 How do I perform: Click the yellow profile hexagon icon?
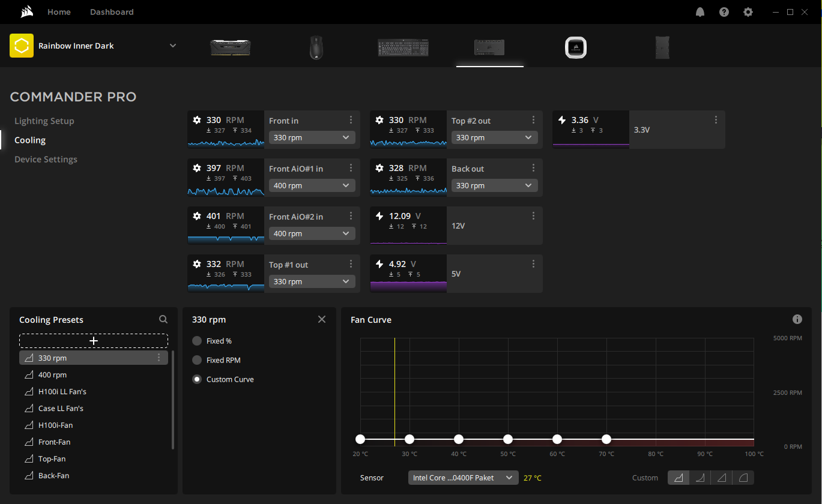[x=22, y=46]
